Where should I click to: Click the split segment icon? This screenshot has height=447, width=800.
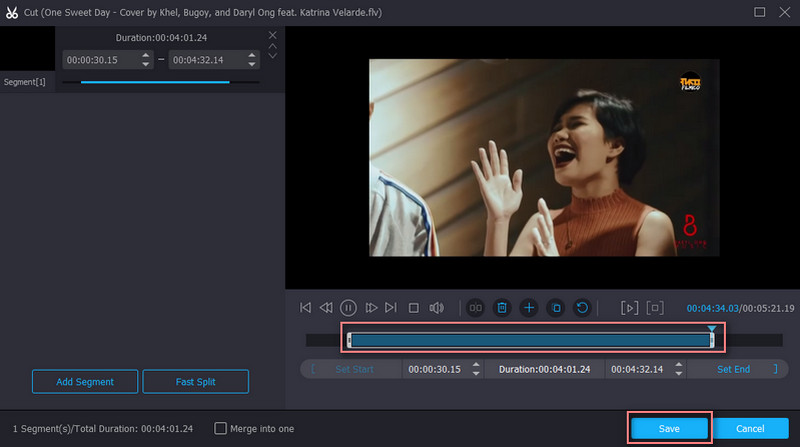coord(476,308)
